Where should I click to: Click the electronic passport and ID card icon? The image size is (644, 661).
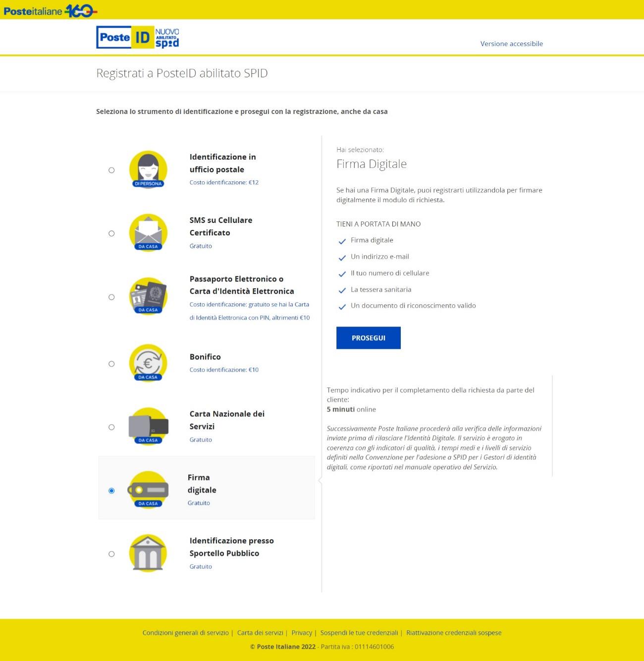coord(148,296)
